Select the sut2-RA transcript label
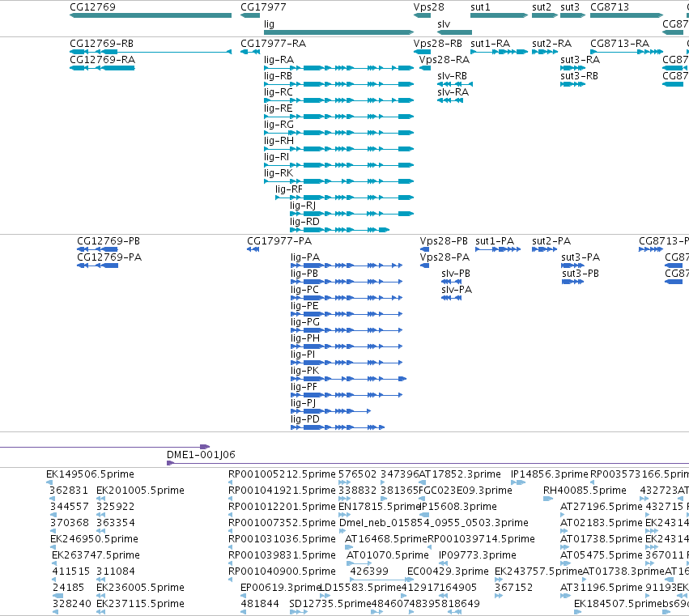This screenshot has height=616, width=689. 552,44
